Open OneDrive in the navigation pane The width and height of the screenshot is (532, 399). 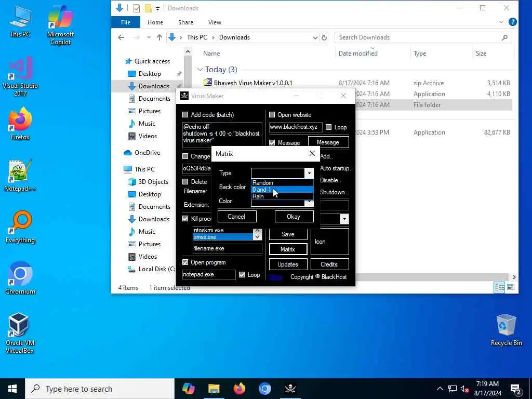(147, 153)
